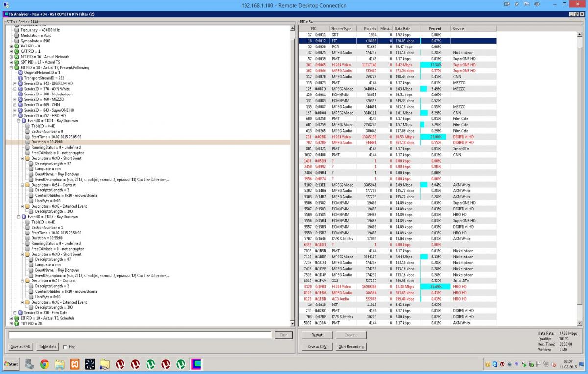Viewport: 588px width, 374px height.
Task: Select the H.264 Video HBO HD row
Action: 341,287
